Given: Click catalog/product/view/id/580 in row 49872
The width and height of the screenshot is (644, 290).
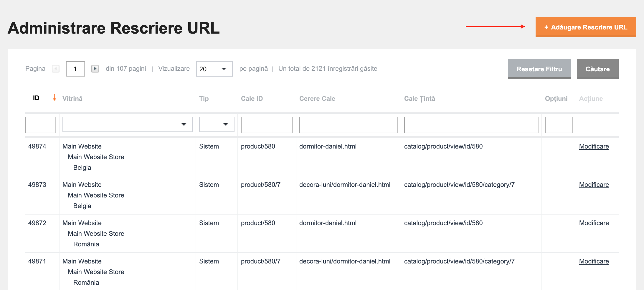Looking at the screenshot, I should coord(443,223).
